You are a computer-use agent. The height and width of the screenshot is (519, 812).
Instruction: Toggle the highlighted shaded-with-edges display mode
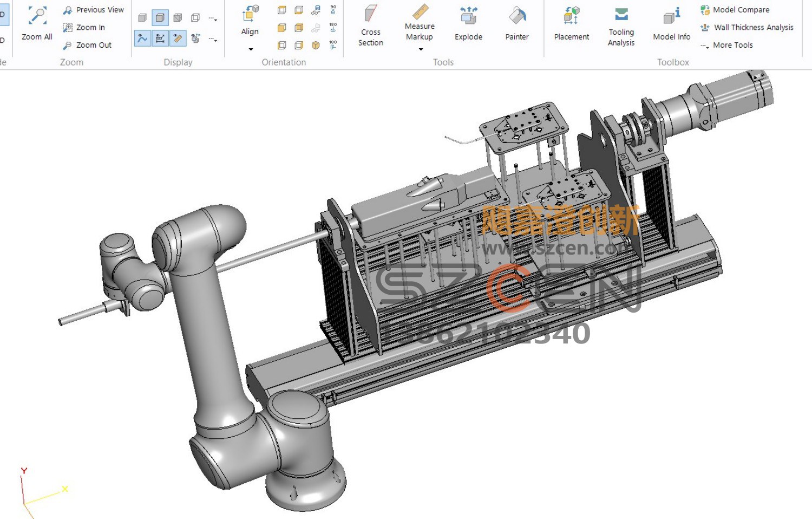[x=160, y=18]
